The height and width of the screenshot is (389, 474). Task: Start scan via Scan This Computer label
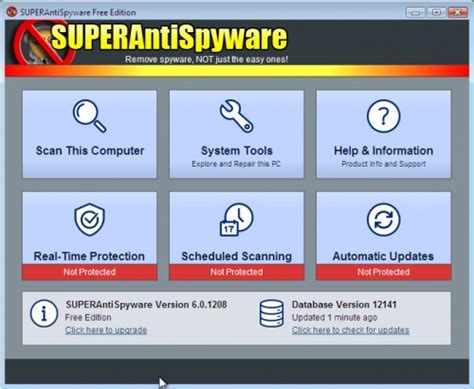point(90,151)
